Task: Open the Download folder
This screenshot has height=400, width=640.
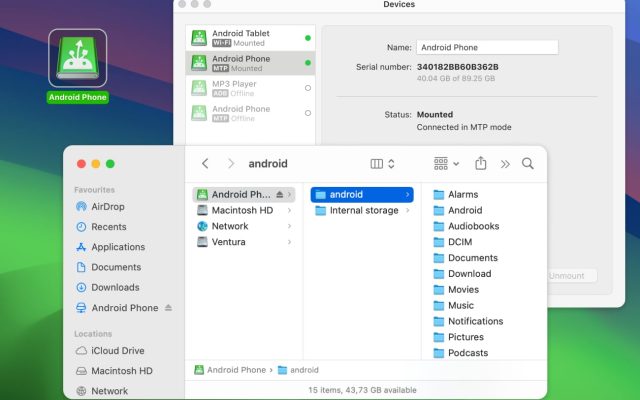Action: 462,274
